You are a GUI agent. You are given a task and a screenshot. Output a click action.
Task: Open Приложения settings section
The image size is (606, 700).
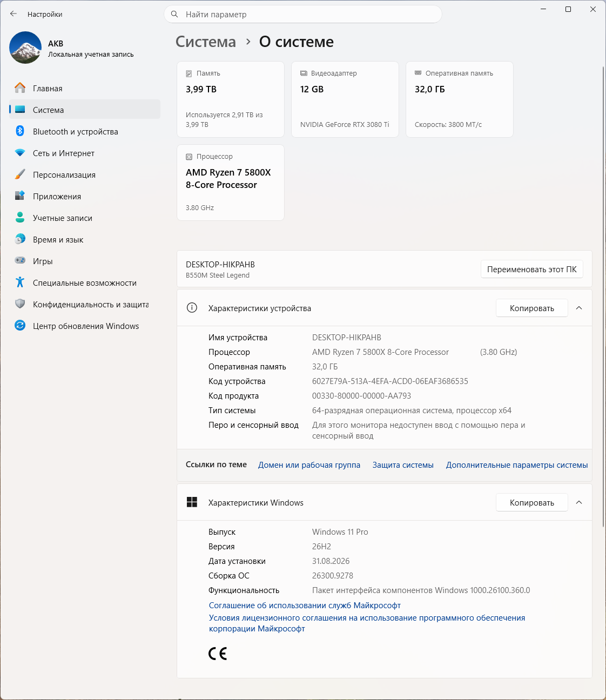click(x=85, y=196)
